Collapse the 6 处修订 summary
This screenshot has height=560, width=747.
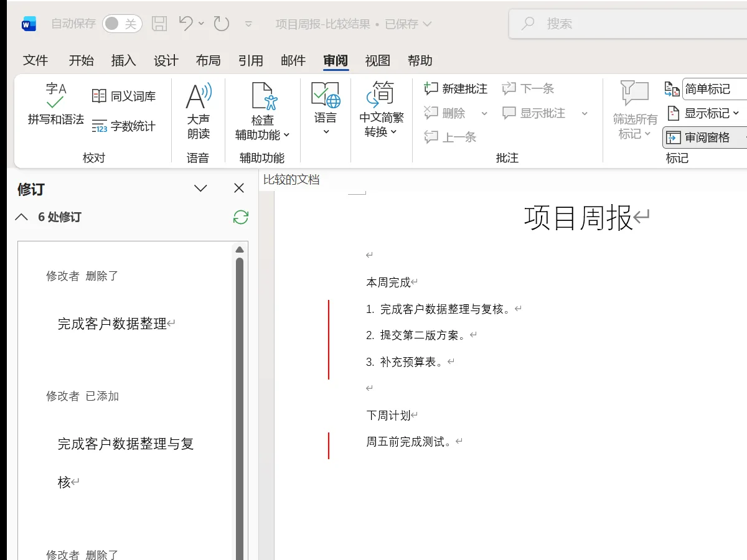[21, 217]
